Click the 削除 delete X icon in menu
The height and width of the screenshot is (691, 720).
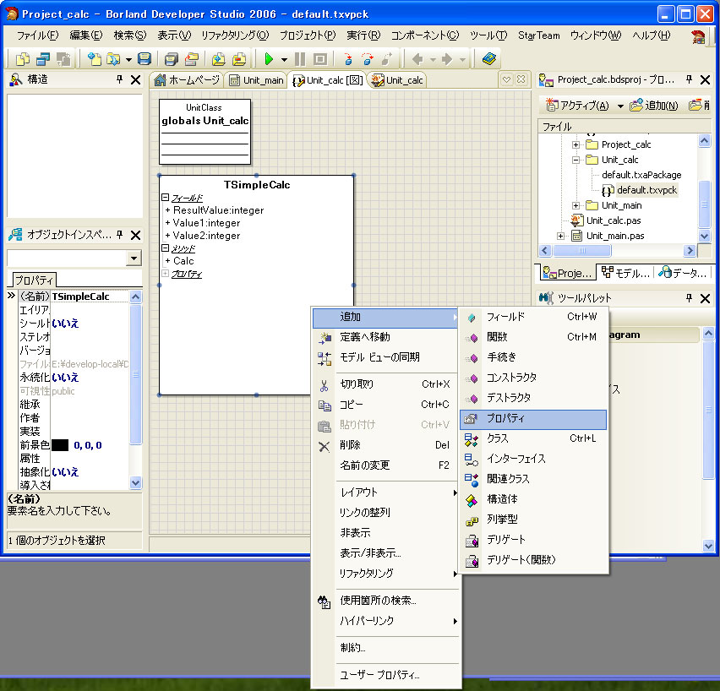pos(324,446)
